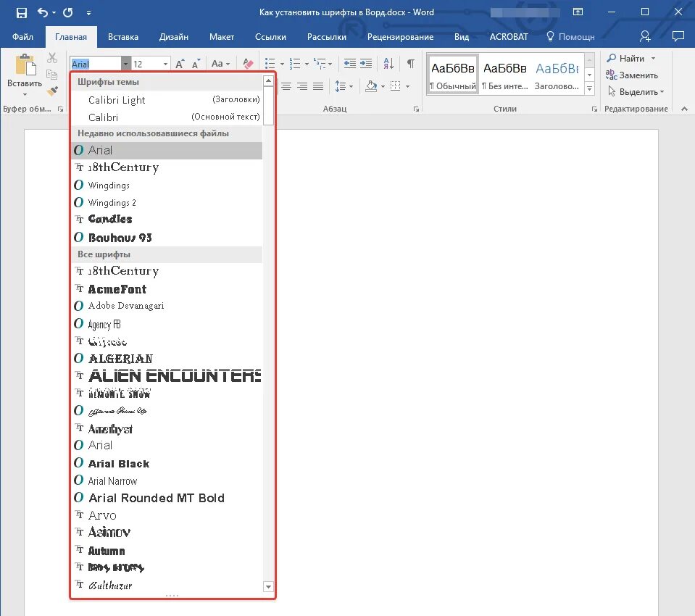The height and width of the screenshot is (616, 695).
Task: Click the Shading paint bucket icon
Action: [x=371, y=86]
